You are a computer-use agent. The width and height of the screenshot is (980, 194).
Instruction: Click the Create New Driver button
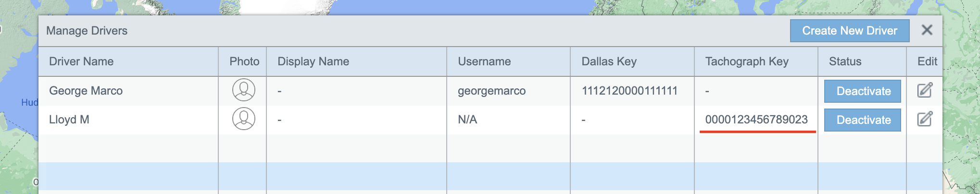coord(849,31)
